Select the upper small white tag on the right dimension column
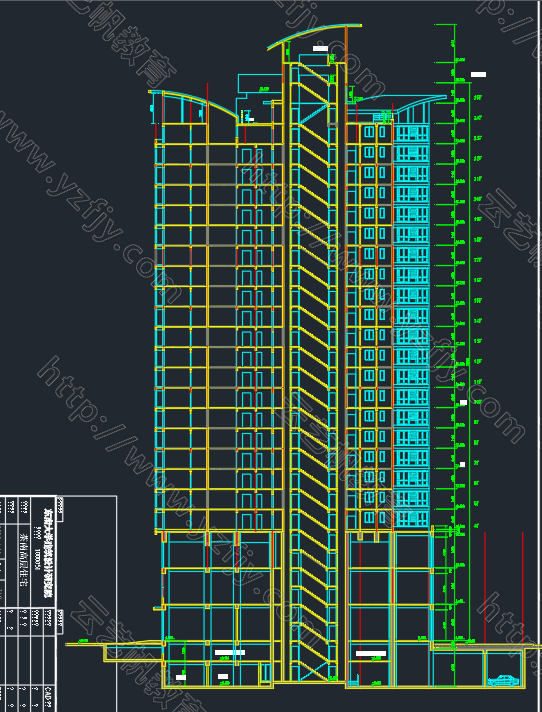This screenshot has height=712, width=542. [463, 402]
